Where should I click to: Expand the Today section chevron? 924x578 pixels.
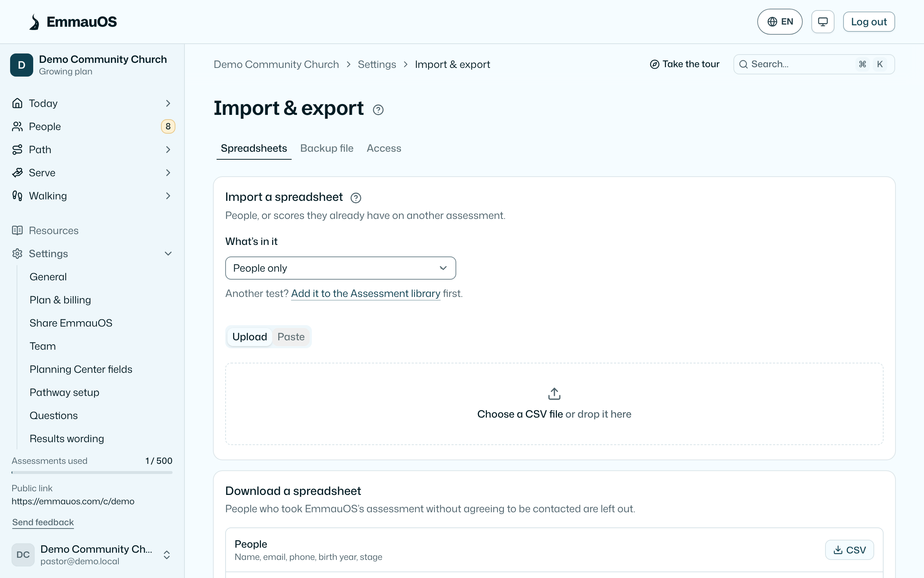[x=168, y=103]
